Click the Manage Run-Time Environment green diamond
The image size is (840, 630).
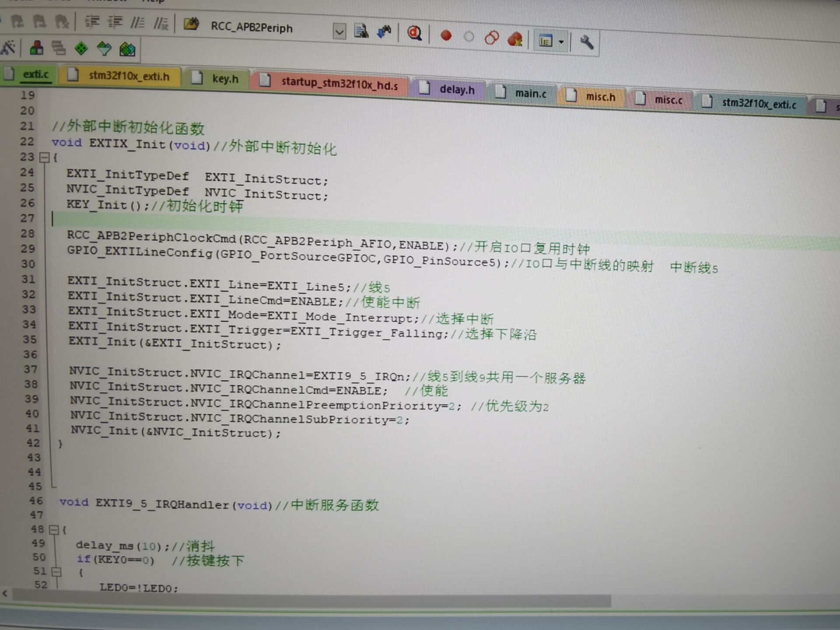[x=81, y=48]
